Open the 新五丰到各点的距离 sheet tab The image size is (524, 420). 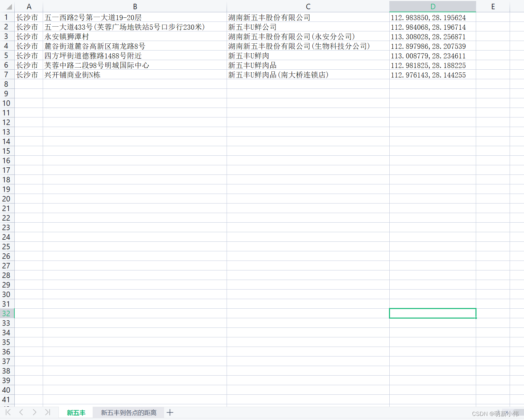click(x=129, y=412)
